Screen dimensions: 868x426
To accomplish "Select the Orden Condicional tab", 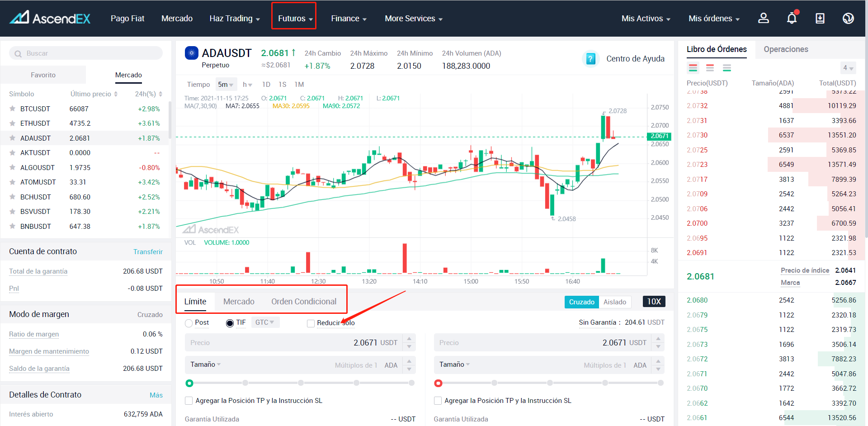I will click(304, 302).
